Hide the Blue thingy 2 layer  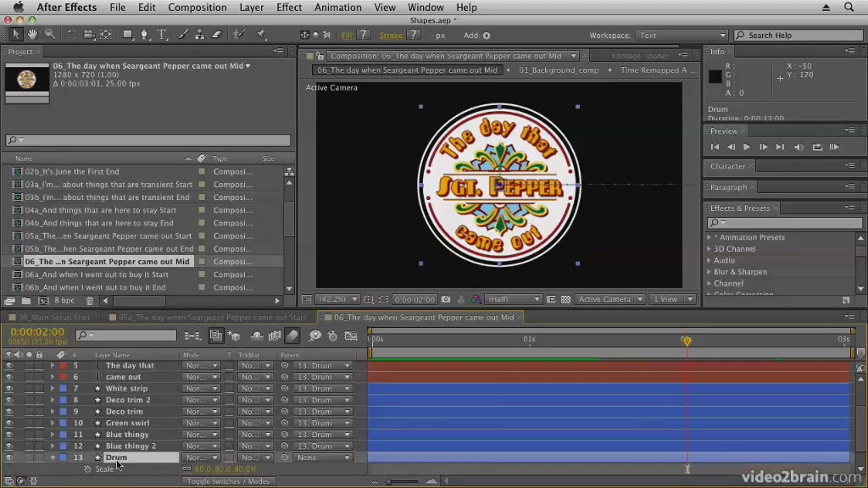pos(8,446)
